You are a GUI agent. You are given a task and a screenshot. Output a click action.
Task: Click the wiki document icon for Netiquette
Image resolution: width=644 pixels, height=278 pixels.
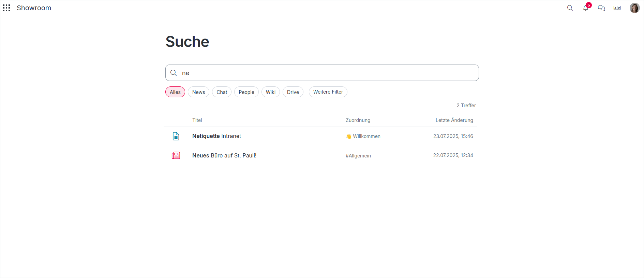pos(176,136)
